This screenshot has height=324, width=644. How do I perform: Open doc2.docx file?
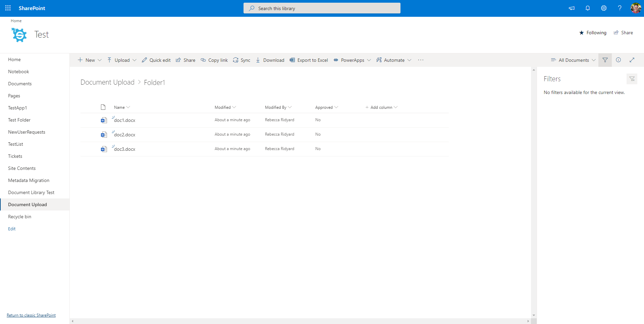124,135
